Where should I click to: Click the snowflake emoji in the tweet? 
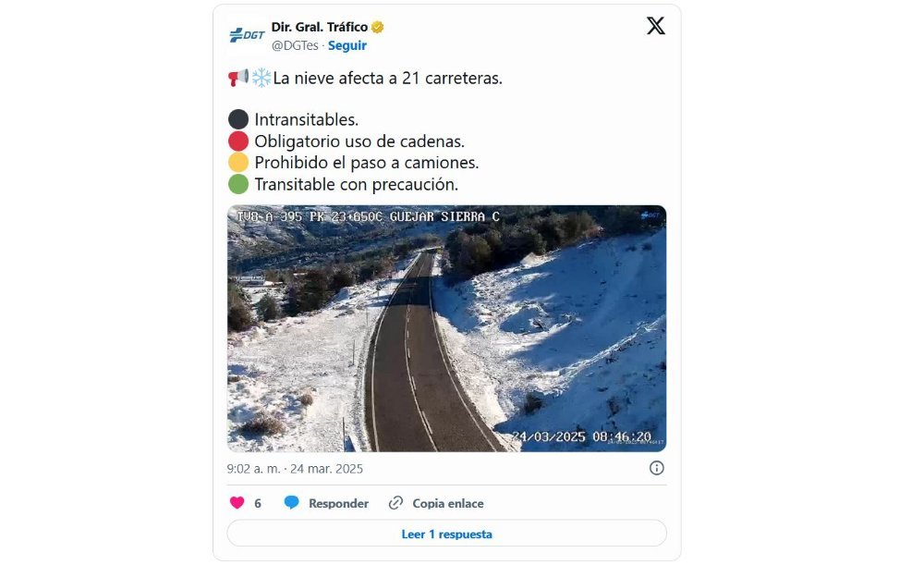pyautogui.click(x=261, y=78)
